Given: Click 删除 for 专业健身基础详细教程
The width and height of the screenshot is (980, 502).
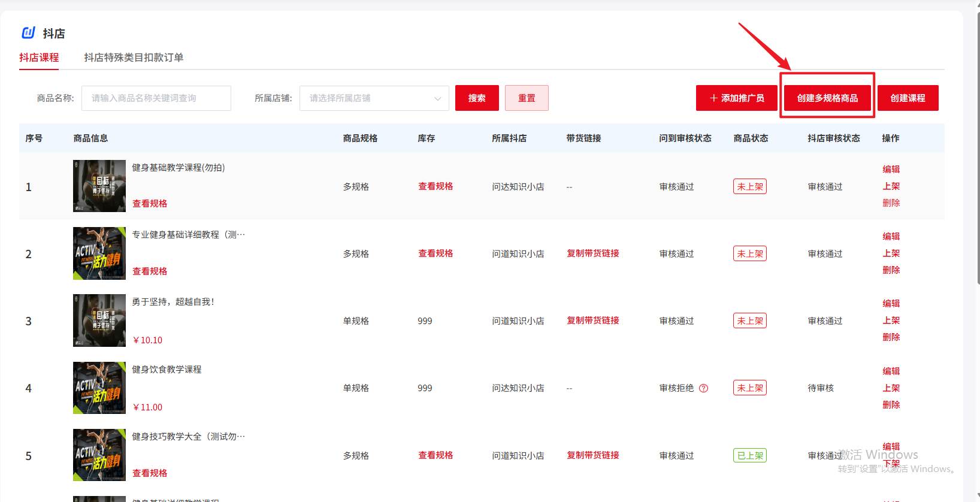Looking at the screenshot, I should tap(891, 270).
